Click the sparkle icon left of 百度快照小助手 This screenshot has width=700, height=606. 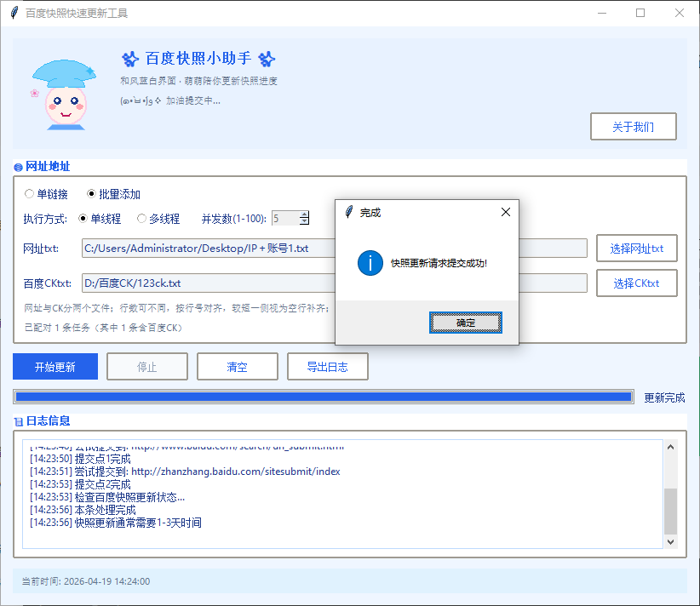[129, 60]
